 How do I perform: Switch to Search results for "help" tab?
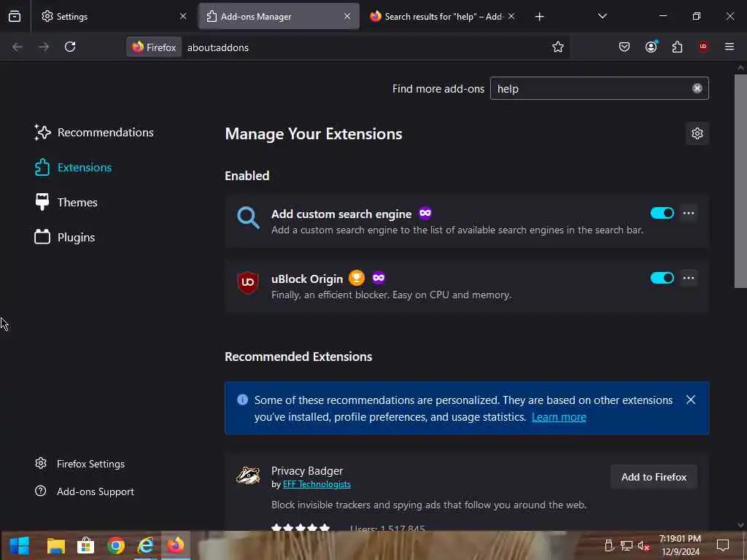(x=443, y=16)
